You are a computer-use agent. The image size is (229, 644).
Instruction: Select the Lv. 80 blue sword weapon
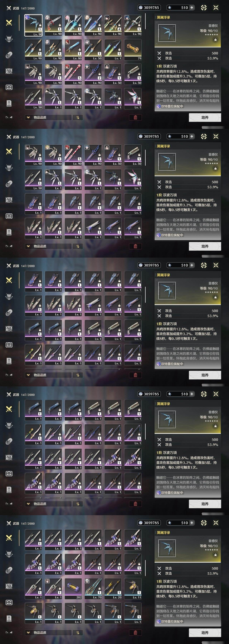tap(73, 50)
